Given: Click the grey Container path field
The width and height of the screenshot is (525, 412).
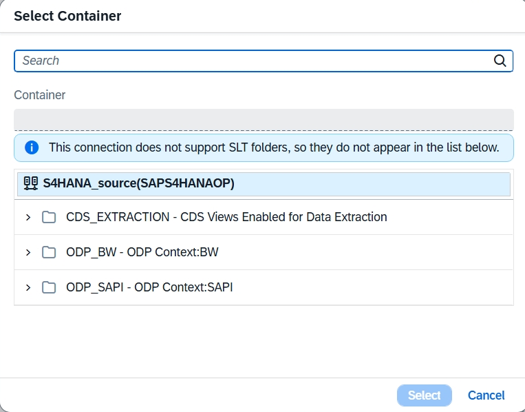Looking at the screenshot, I should point(264,119).
